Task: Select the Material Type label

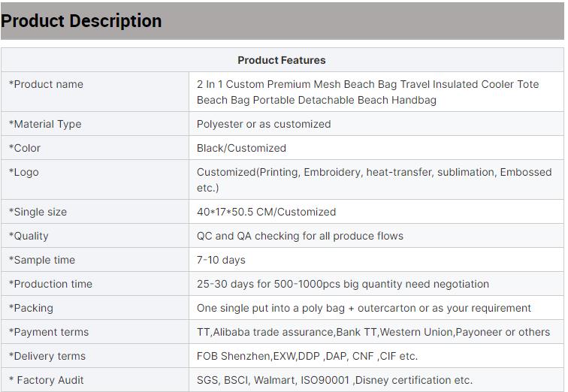Action: coord(45,124)
